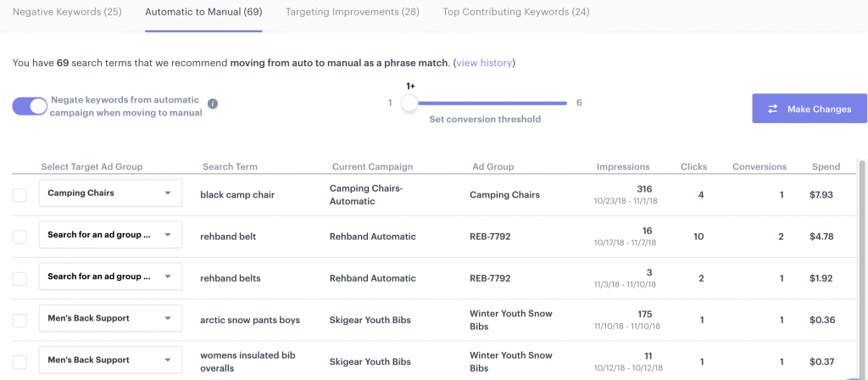868x380 pixels.
Task: Click the Make Changes button
Action: (810, 108)
